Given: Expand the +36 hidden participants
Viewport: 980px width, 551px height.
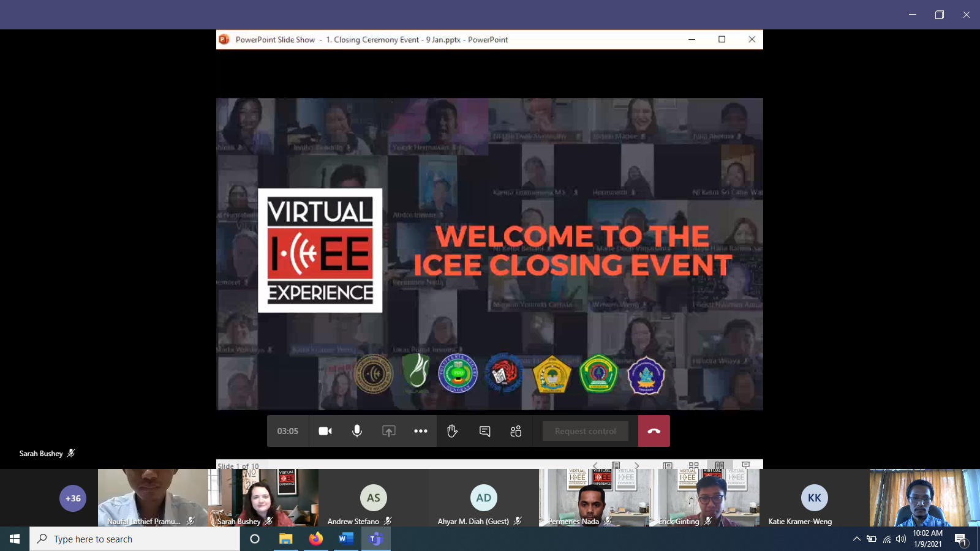Looking at the screenshot, I should click(73, 498).
